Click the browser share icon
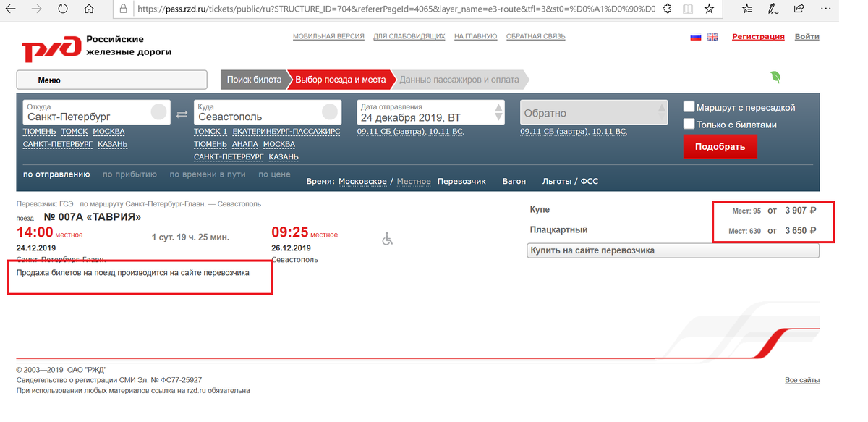The height and width of the screenshot is (422, 868). tap(799, 9)
